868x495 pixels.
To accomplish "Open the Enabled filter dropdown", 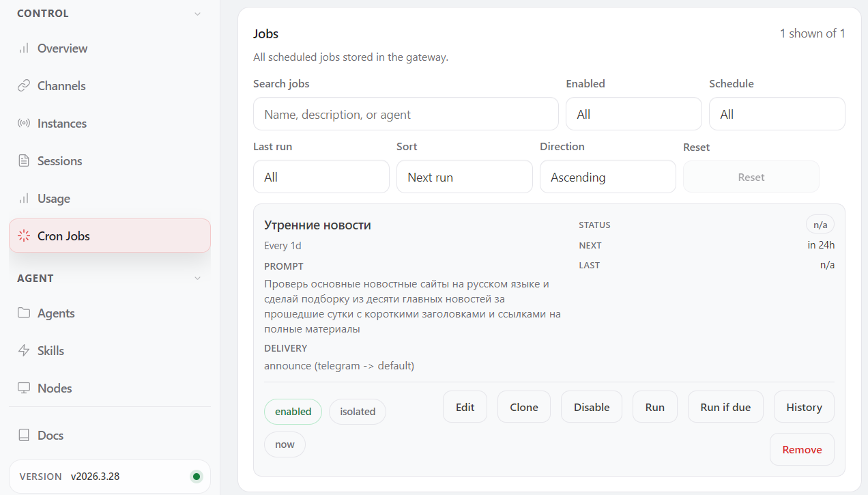I will (x=633, y=113).
